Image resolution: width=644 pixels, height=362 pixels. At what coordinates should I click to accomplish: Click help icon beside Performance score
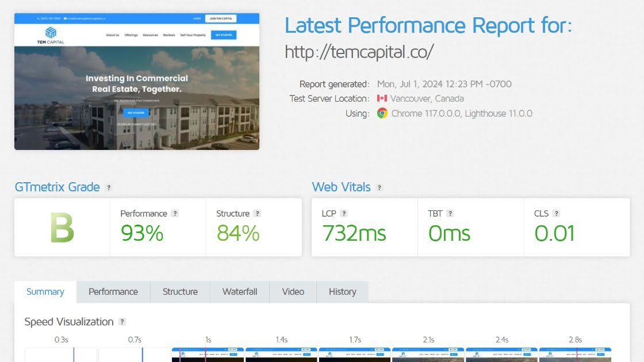(x=175, y=214)
